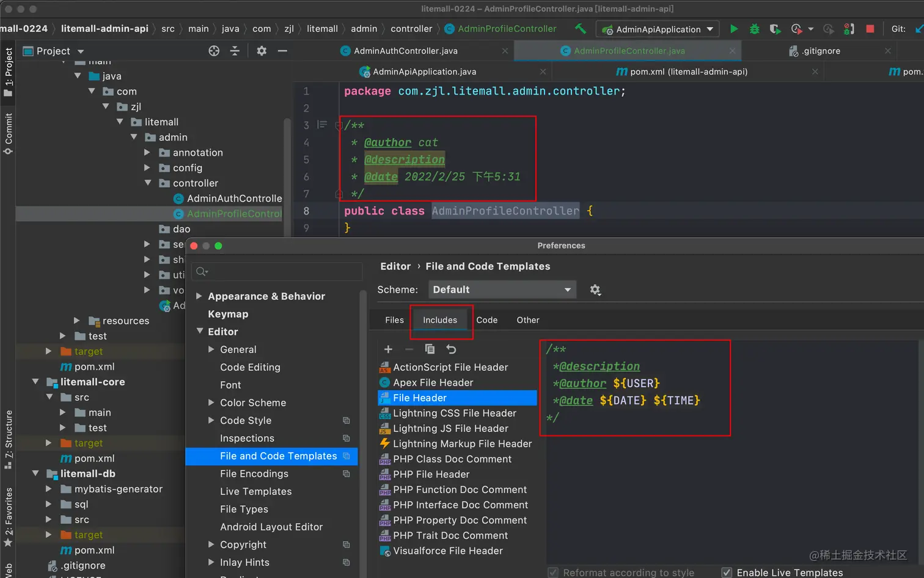The width and height of the screenshot is (924, 578).
Task: Switch to the Files templates tab
Action: tap(394, 320)
